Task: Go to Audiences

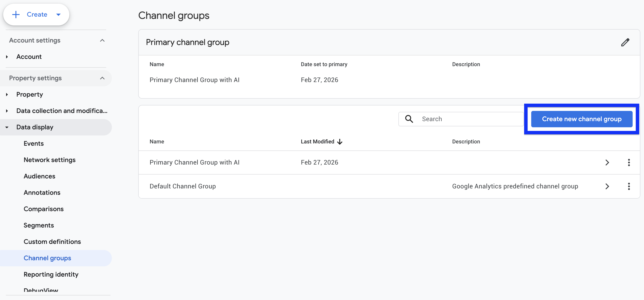Action: (x=40, y=176)
